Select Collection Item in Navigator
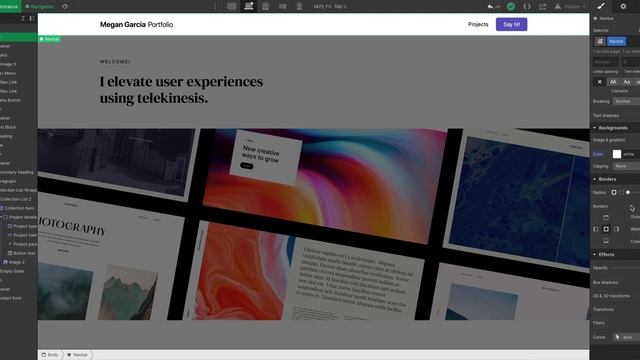The height and width of the screenshot is (360, 640). [18, 208]
